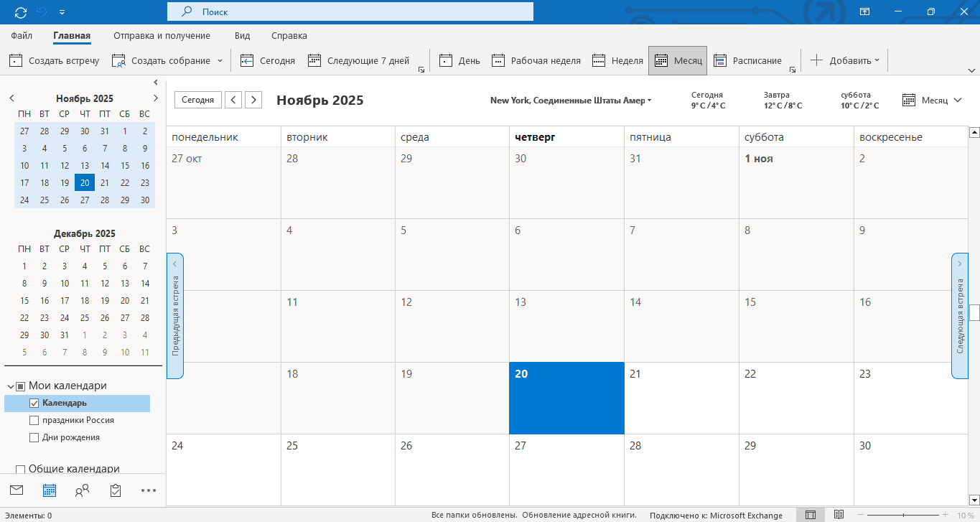This screenshot has height=522, width=980.
Task: Expand Создать собрание dropdown arrow
Action: [220, 61]
